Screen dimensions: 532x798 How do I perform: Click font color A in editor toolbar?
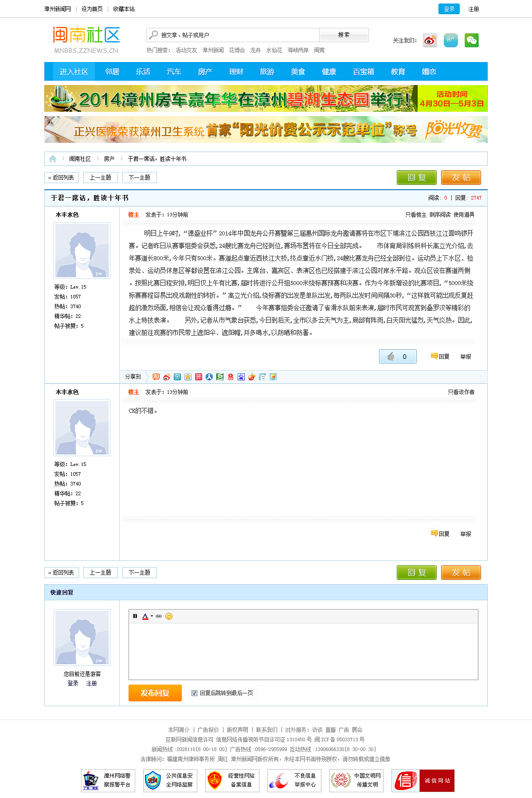point(145,616)
